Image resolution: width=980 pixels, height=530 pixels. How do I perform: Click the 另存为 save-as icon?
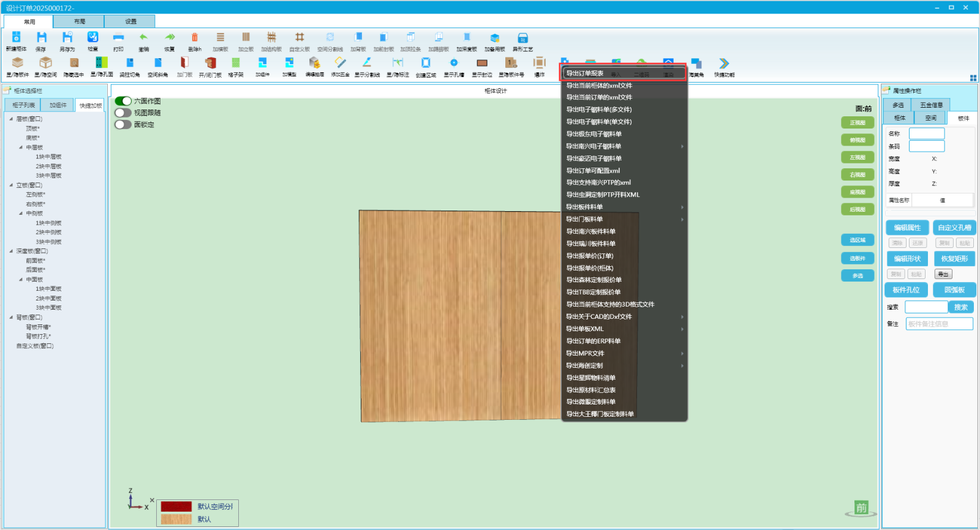[67, 38]
